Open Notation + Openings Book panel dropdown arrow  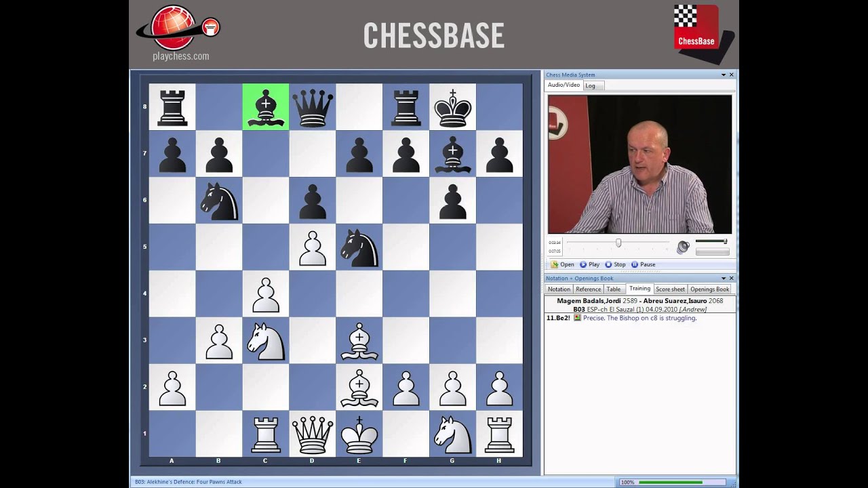pos(724,278)
